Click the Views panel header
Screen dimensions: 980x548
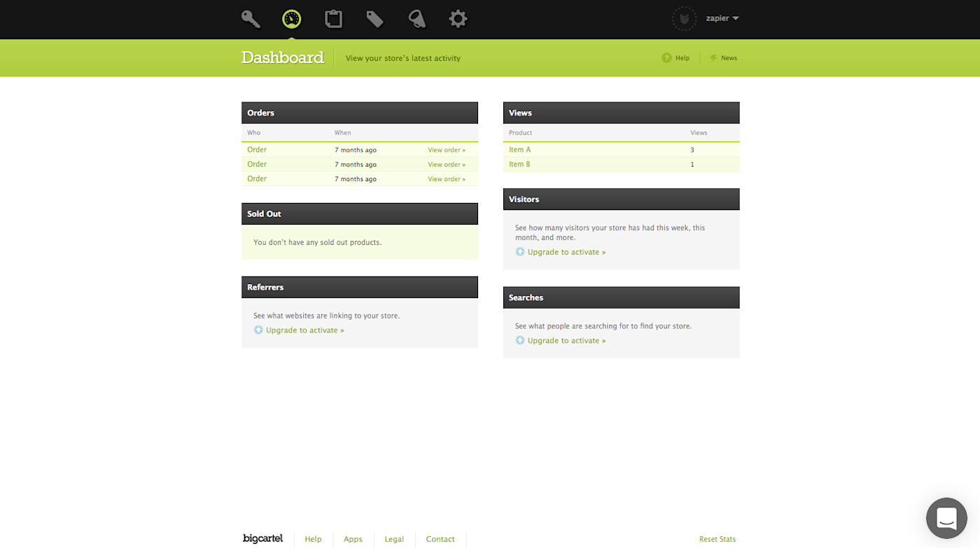[622, 113]
